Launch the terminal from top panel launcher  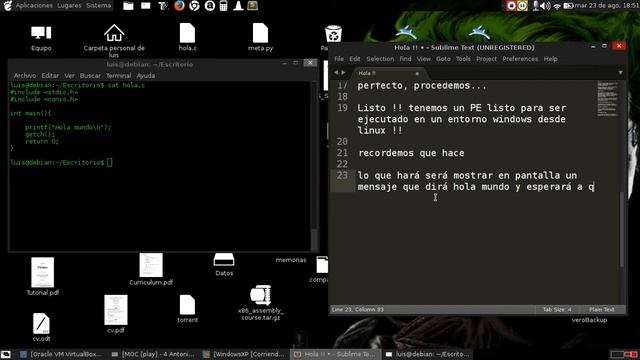click(146, 6)
